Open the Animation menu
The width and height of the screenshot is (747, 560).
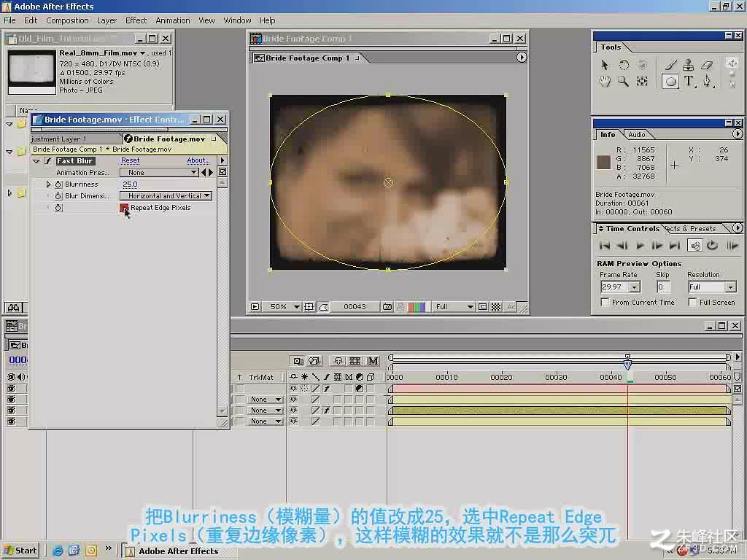(172, 20)
